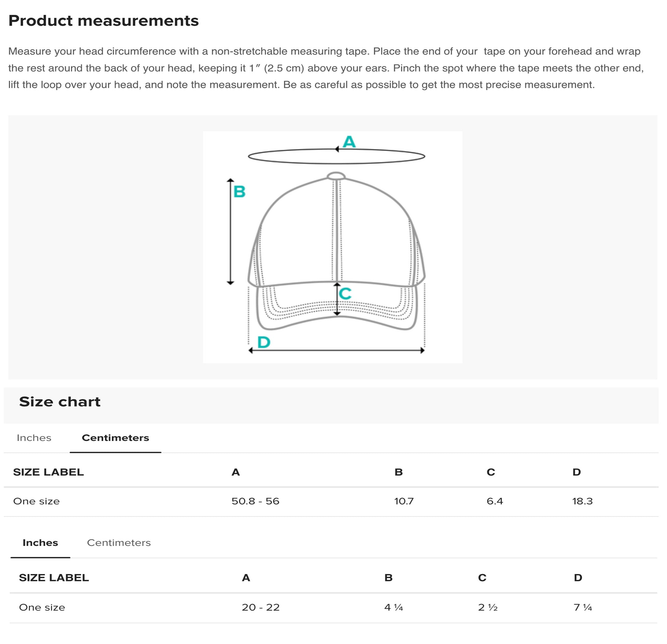Select the 18.3 value in centimeters table
This screenshot has width=667, height=644.
tap(582, 501)
